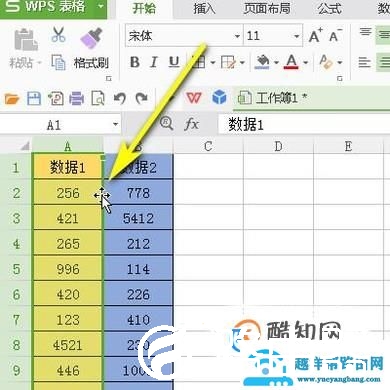This screenshot has height=390, width=390.
Task: Toggle bold formatting
Action: coord(135,62)
